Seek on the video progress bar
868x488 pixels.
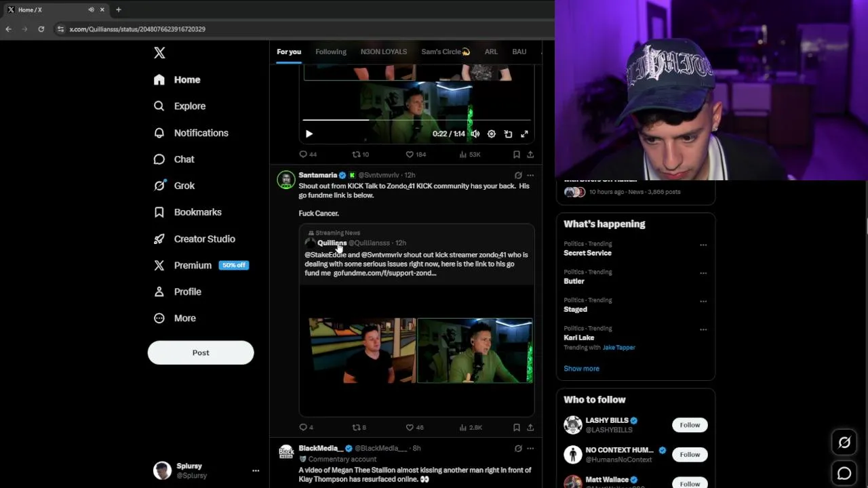416,120
